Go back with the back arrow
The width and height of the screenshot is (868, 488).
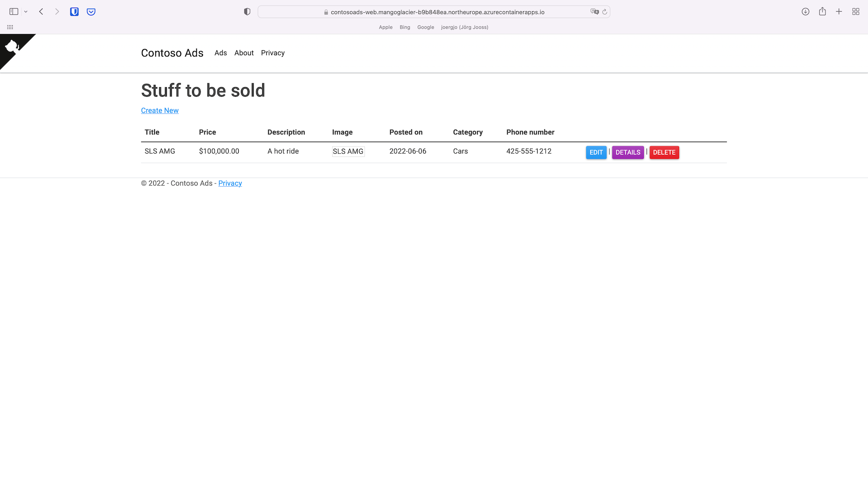coord(41,12)
